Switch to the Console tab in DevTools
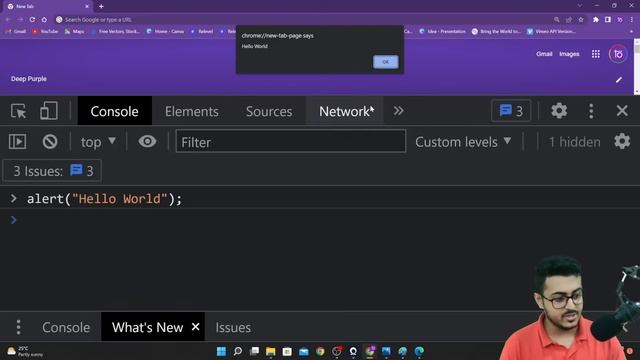Screen dimensions: 640x360 [x=114, y=111]
